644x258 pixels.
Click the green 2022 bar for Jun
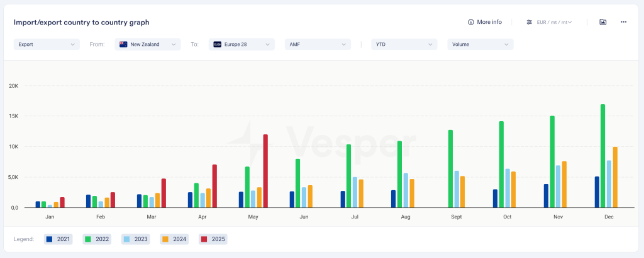[x=297, y=183]
